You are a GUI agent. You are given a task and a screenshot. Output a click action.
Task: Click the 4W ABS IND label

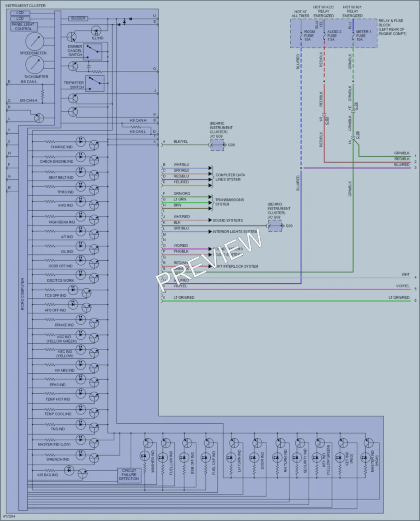point(64,370)
